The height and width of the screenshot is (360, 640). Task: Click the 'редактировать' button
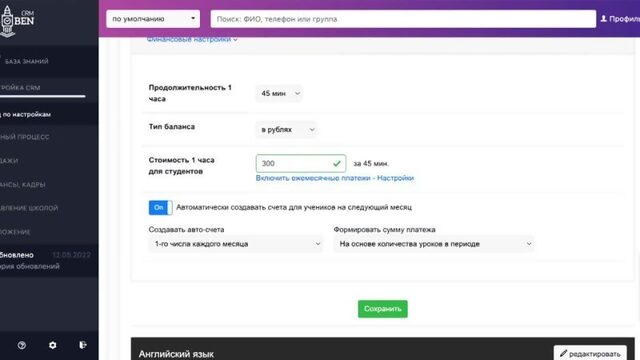pyautogui.click(x=590, y=354)
